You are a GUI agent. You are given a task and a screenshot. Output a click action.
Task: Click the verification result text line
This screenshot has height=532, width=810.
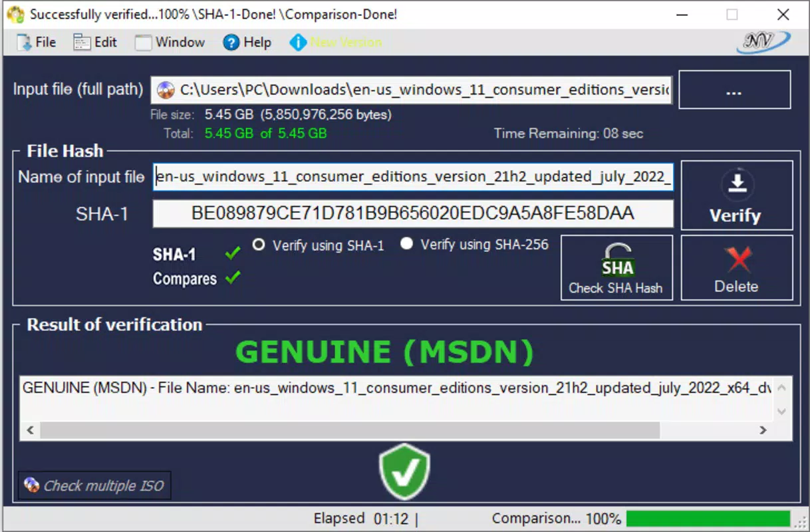[x=397, y=388]
